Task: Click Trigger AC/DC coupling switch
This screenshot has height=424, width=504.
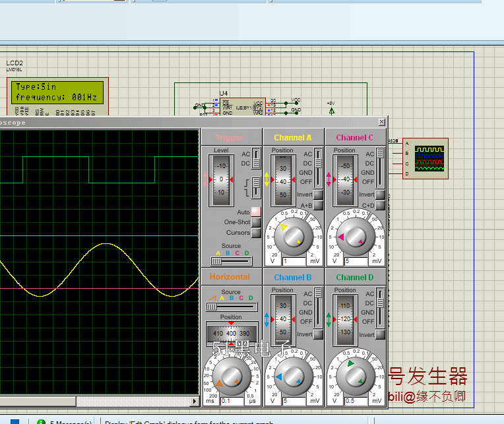Action: [x=256, y=158]
